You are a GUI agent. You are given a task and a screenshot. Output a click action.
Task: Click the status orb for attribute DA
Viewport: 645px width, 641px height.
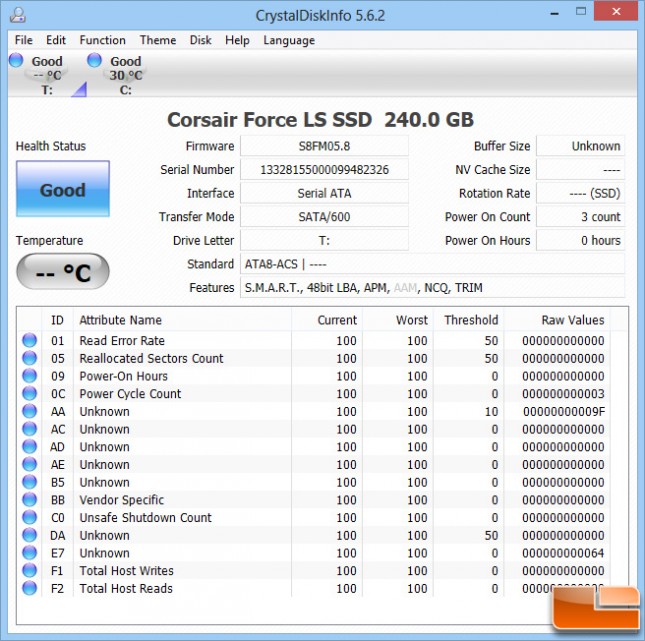[x=29, y=535]
